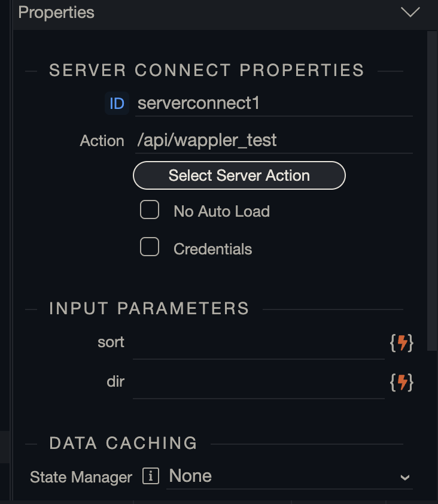Click the Server Connect Properties section header
438x504 pixels.
pyautogui.click(x=206, y=70)
